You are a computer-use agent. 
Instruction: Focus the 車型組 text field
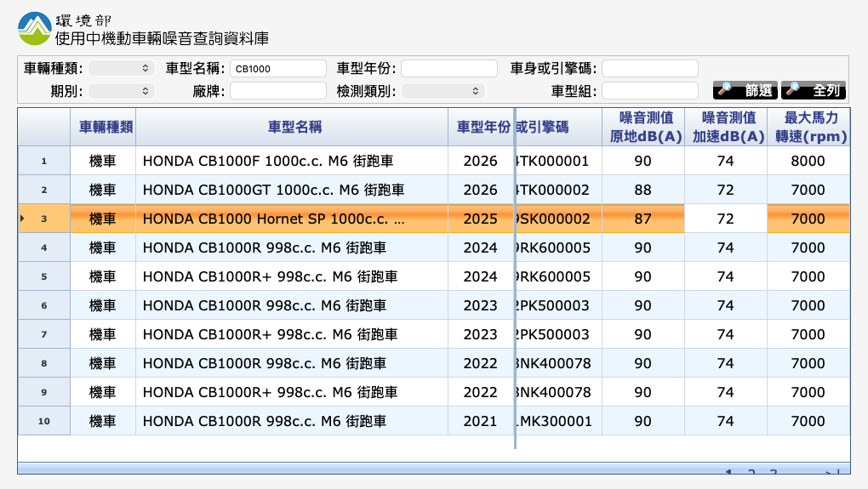click(649, 90)
